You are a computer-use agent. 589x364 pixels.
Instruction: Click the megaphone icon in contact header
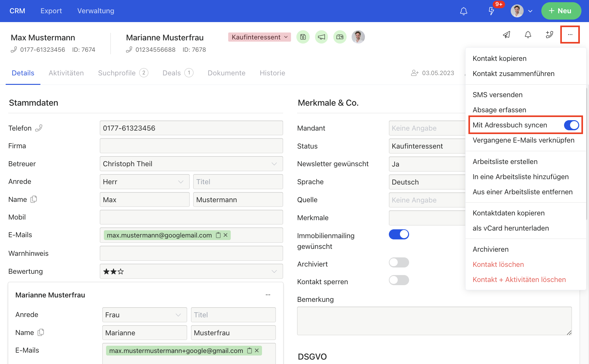point(321,37)
